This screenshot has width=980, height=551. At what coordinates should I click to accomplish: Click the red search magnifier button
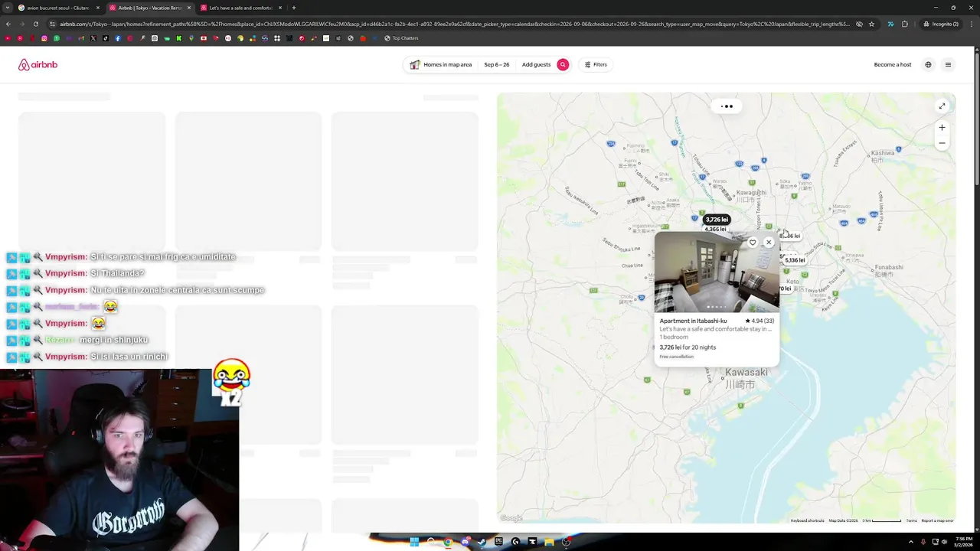point(563,64)
